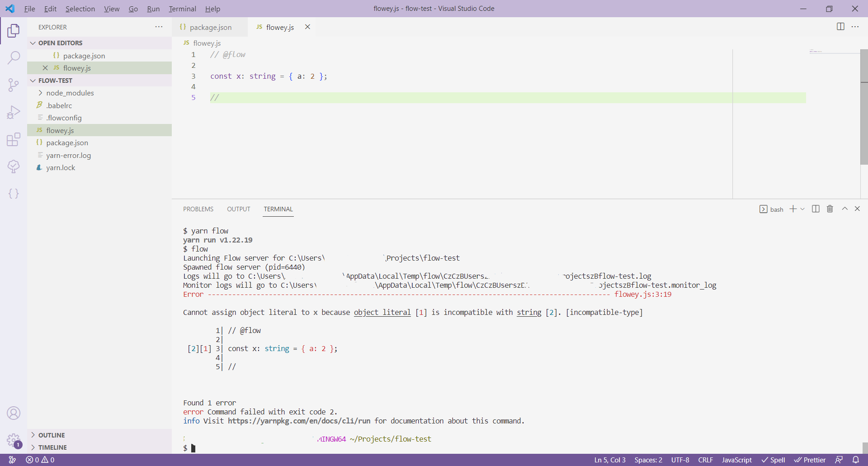
Task: Maximize the panel with the chevron icon
Action: [844, 209]
